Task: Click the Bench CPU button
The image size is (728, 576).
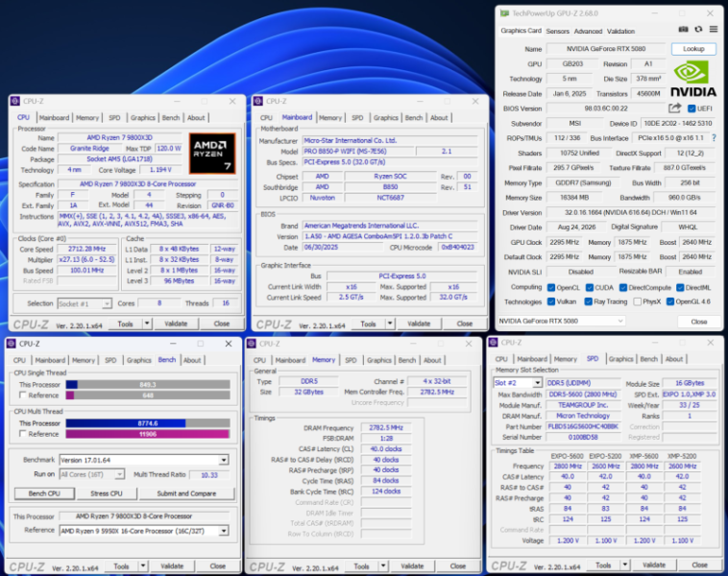Action: tap(44, 493)
